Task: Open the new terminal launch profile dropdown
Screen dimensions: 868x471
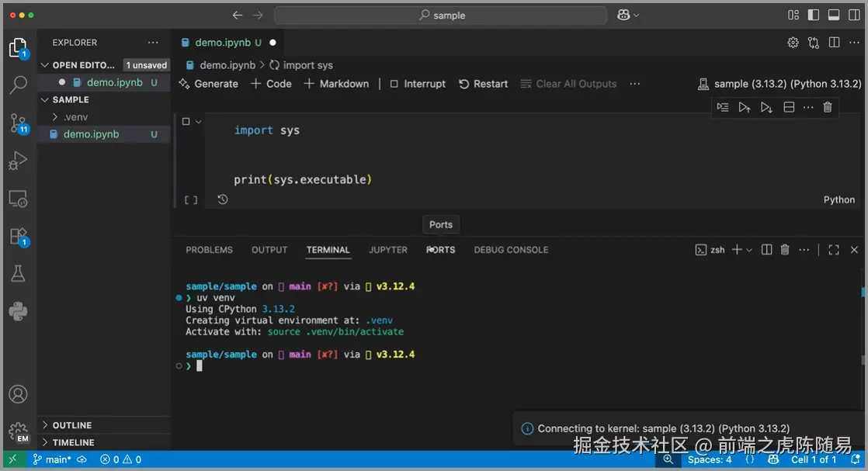Action: 749,250
